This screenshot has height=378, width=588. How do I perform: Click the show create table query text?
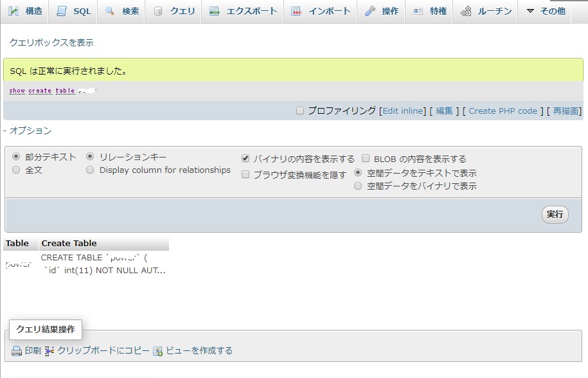click(42, 91)
